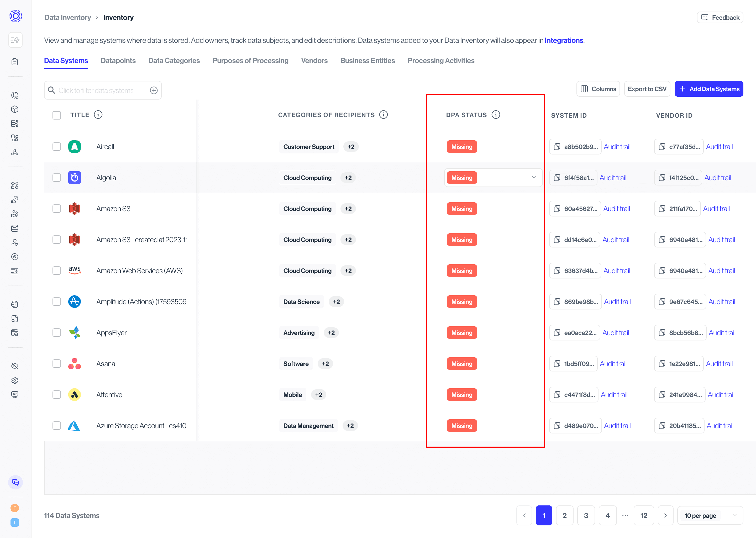The image size is (756, 538).
Task: Check the AppsFlyer row checkbox
Action: (x=57, y=333)
